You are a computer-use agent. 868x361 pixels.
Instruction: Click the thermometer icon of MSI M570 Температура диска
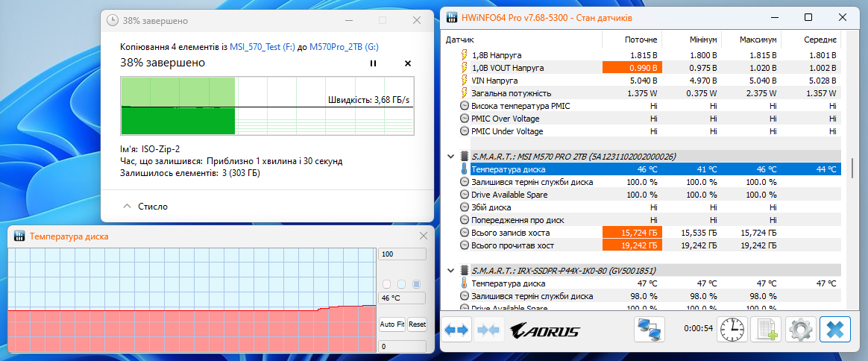tap(465, 169)
